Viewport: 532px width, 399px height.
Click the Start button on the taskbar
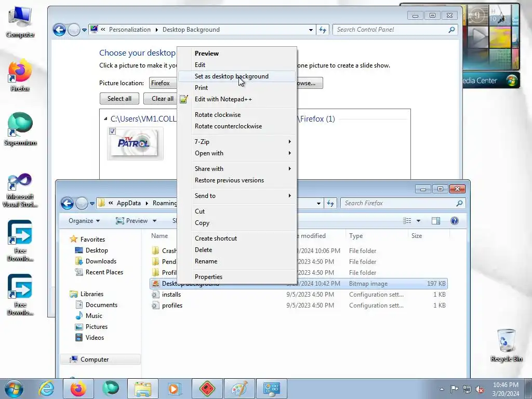tap(14, 389)
